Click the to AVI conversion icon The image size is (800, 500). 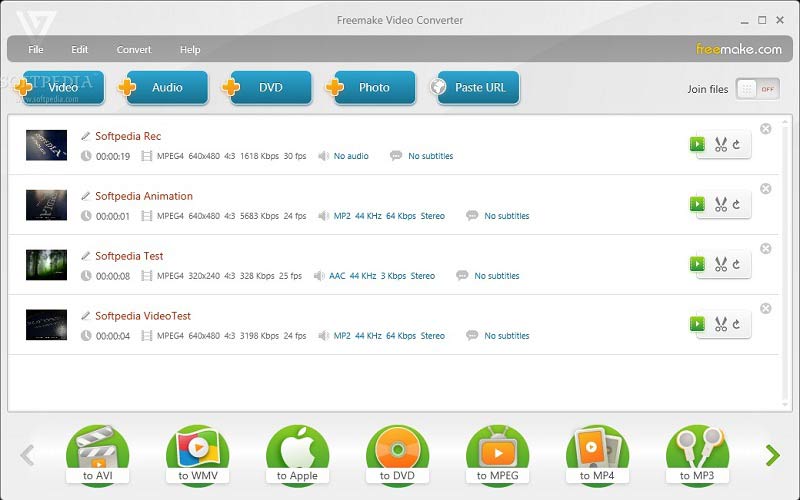[97, 455]
